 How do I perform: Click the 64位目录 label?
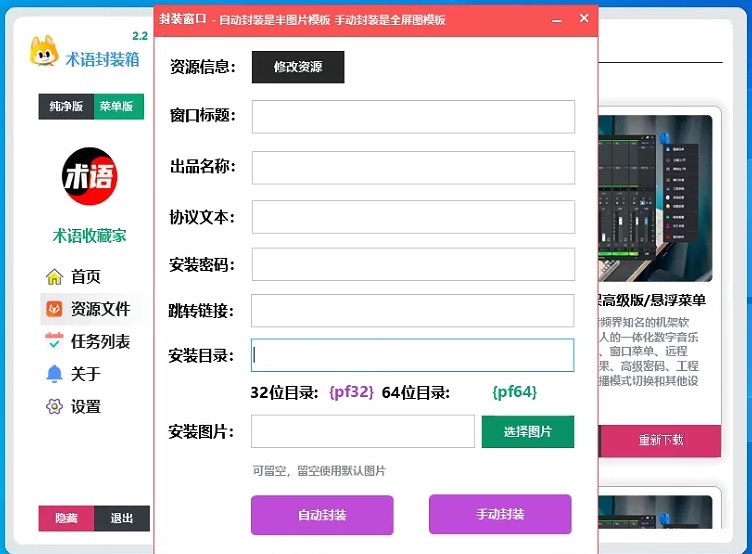(416, 393)
